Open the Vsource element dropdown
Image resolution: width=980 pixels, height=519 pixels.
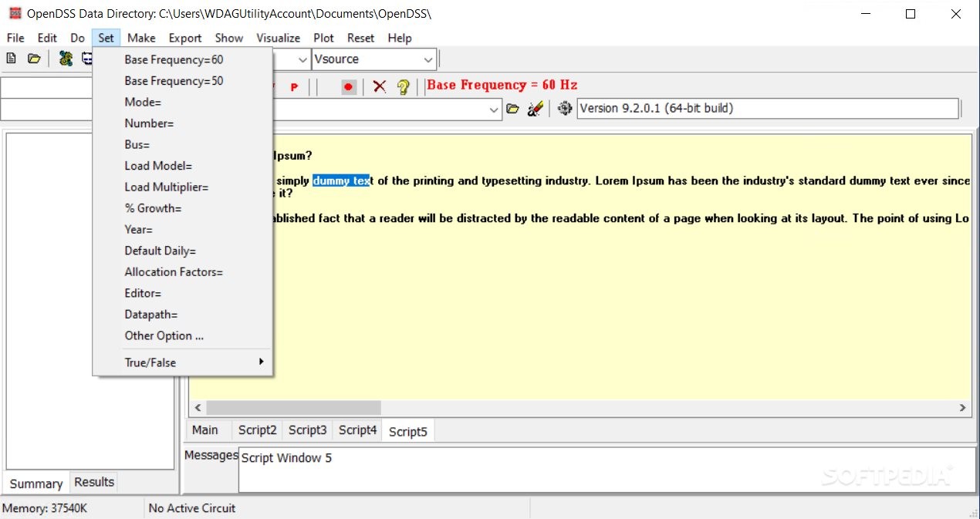[x=429, y=59]
